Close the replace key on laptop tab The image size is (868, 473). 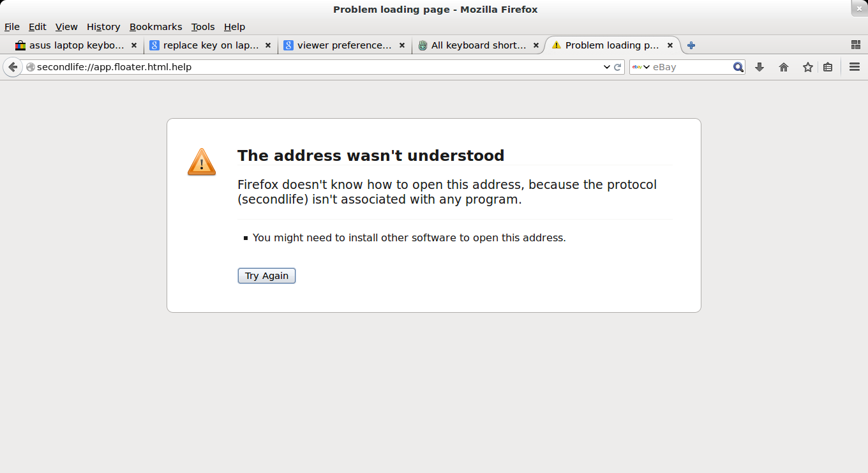click(268, 45)
